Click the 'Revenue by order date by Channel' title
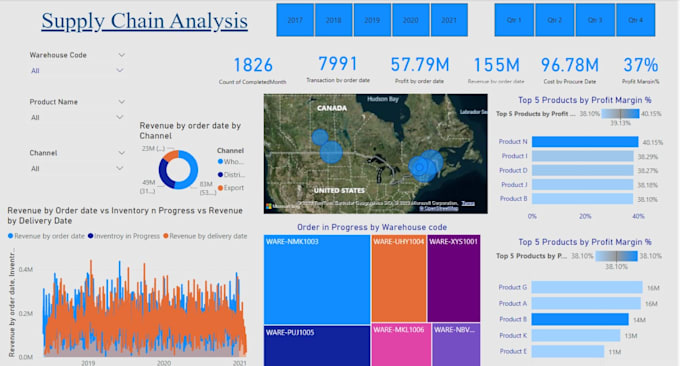Viewport: 680px width, 366px height. [190, 131]
